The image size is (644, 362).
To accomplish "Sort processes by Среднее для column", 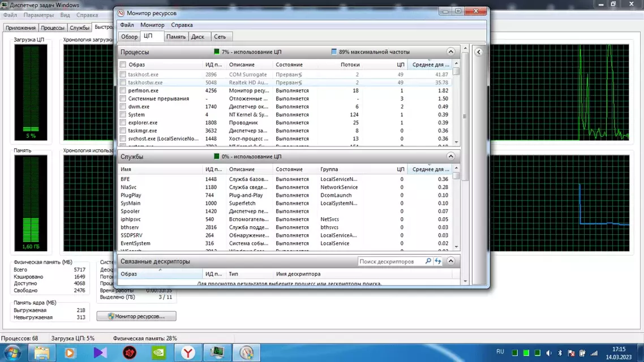I will click(x=430, y=64).
